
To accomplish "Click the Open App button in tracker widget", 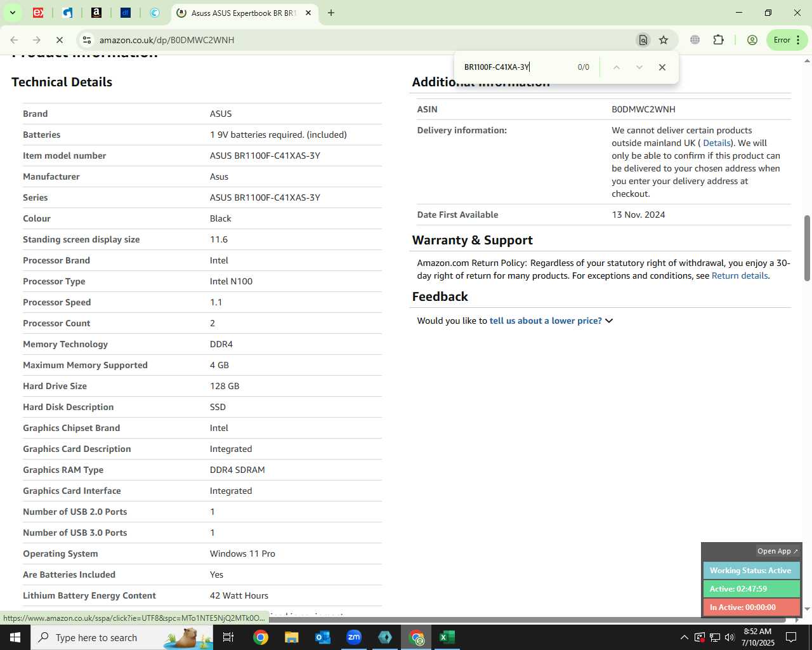I will click(x=778, y=551).
